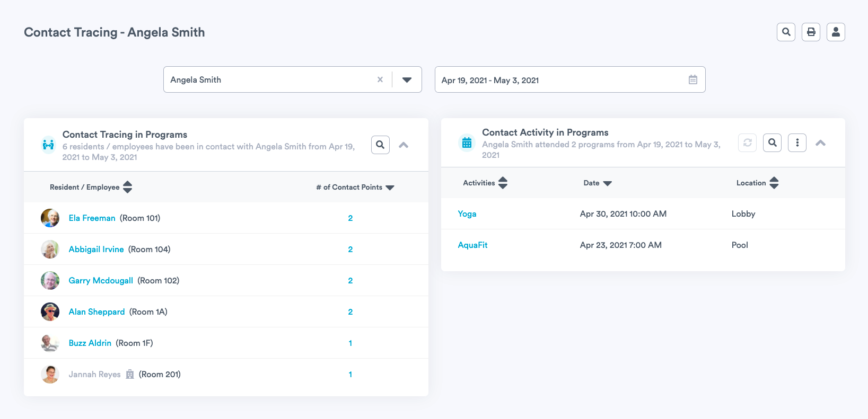The width and height of the screenshot is (868, 419).
Task: Sort by # of Contact Points column
Action: pos(390,188)
